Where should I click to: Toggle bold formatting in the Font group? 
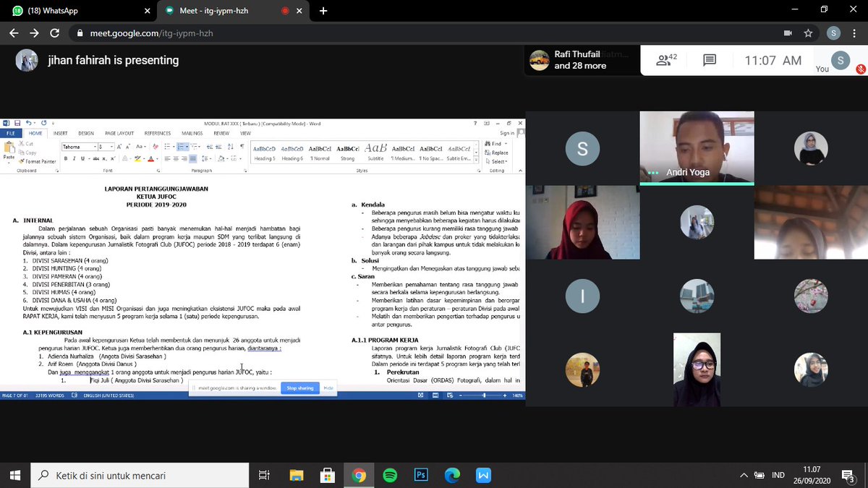65,158
